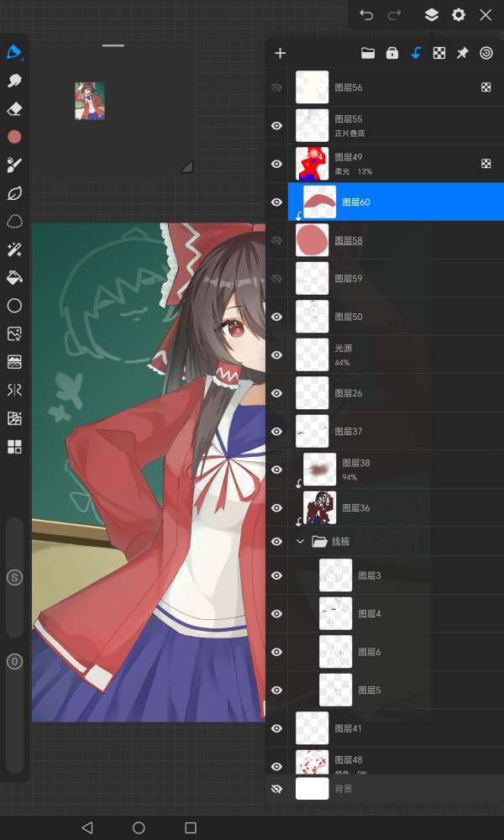Select the lasso selection tool
This screenshot has width=504, height=840.
point(14,221)
